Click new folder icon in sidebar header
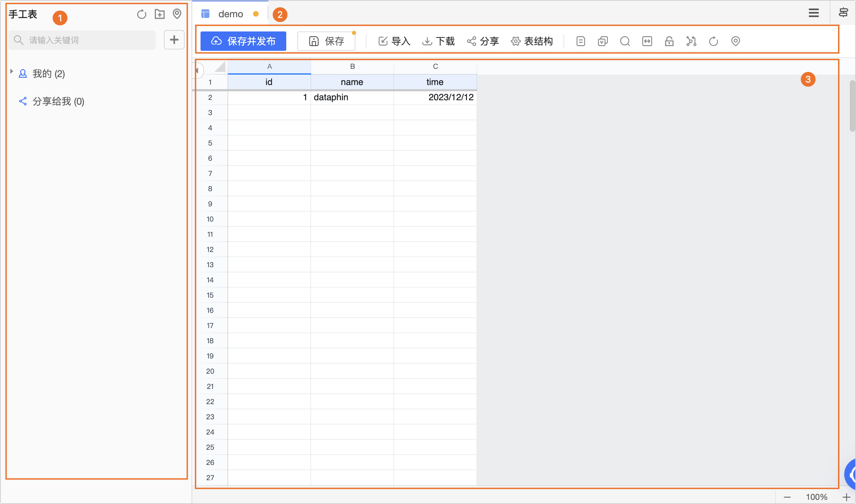This screenshot has width=856, height=504. pyautogui.click(x=159, y=14)
